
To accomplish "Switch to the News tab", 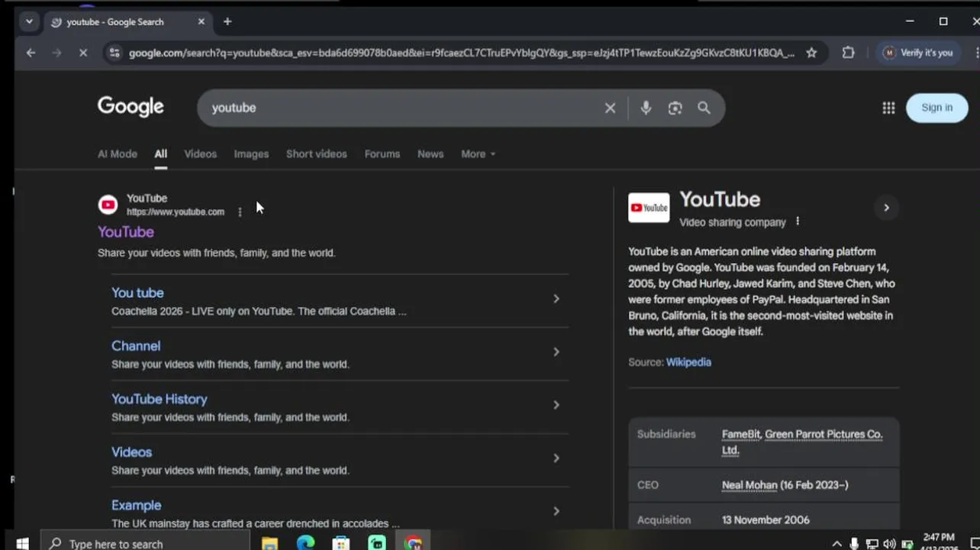I will point(430,154).
